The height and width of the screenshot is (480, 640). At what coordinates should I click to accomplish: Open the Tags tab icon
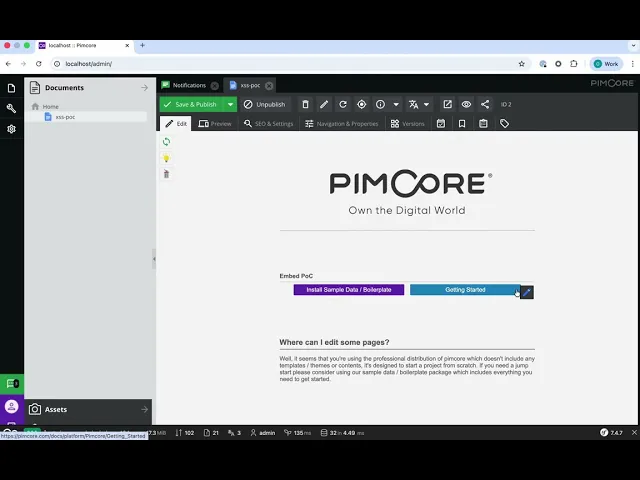click(504, 124)
